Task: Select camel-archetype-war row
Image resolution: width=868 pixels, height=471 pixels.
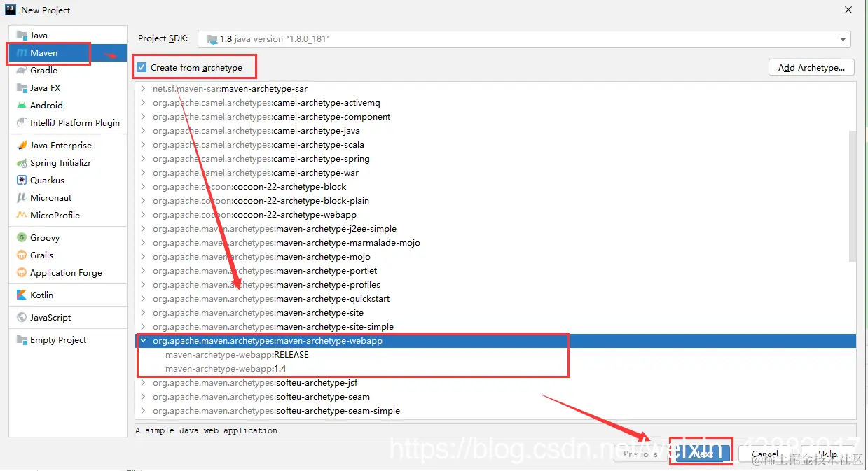Action: [x=496, y=173]
